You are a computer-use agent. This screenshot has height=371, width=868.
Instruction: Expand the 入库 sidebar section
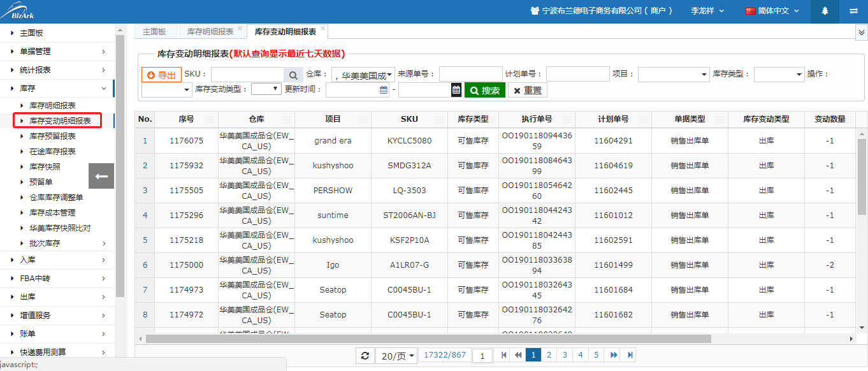point(57,260)
